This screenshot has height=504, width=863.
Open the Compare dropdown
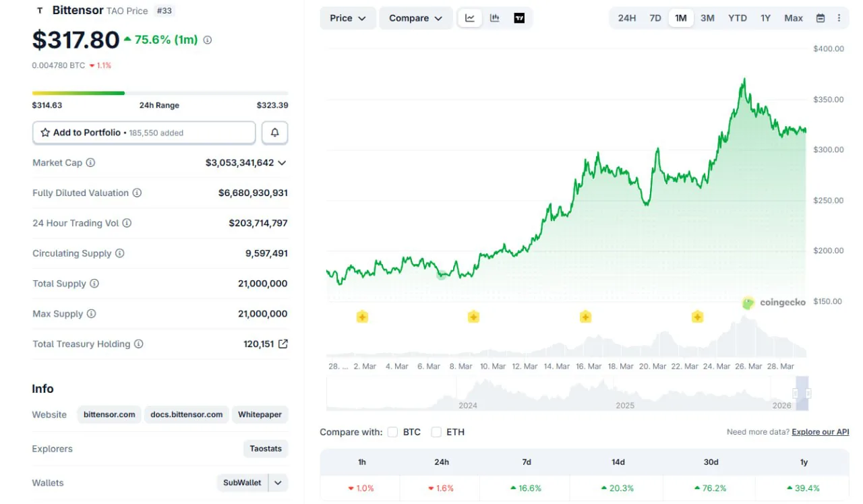(x=415, y=18)
